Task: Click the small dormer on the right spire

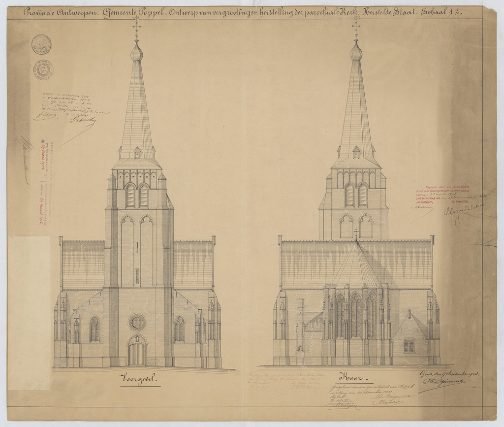Action: (x=356, y=152)
